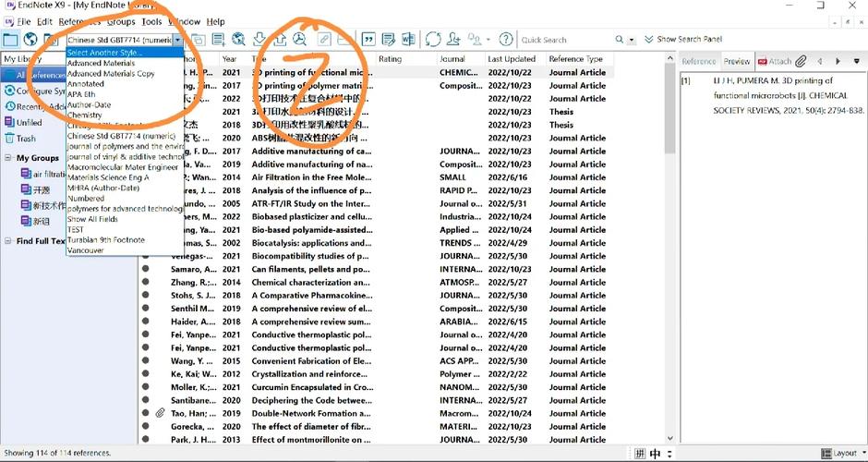868x462 pixels.
Task: Select the Unfiled group in sidebar
Action: coord(29,122)
